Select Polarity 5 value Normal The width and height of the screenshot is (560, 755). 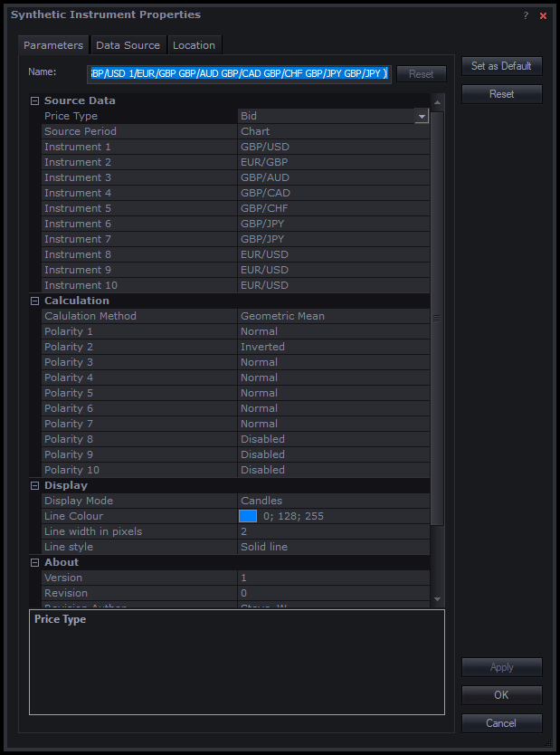334,394
